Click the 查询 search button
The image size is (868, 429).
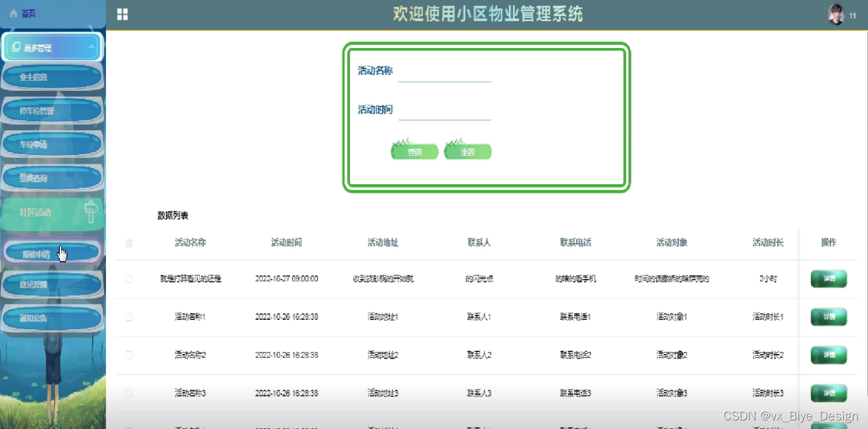click(414, 151)
